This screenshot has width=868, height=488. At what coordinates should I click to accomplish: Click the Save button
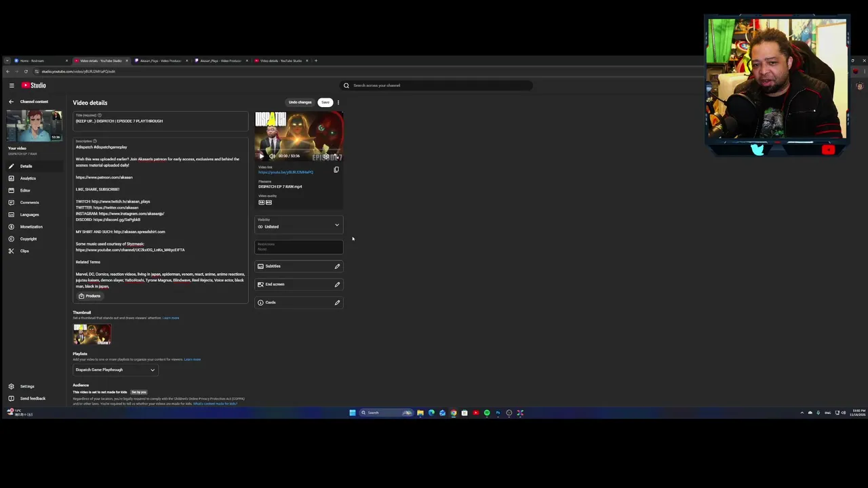pos(325,102)
